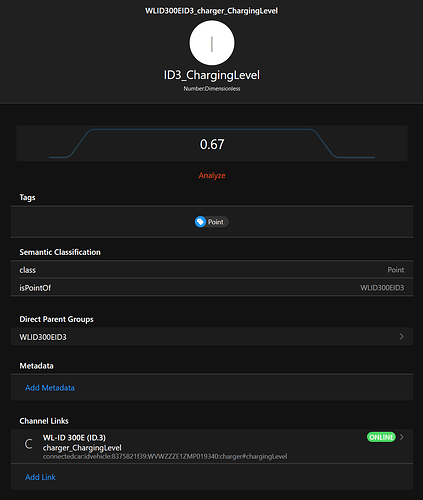Open the 0.67 state sparkline card
The image size is (423, 500).
pos(212,144)
